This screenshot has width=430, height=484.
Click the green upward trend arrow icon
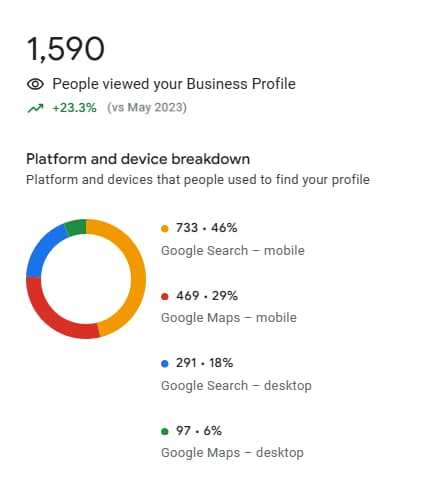pyautogui.click(x=35, y=108)
